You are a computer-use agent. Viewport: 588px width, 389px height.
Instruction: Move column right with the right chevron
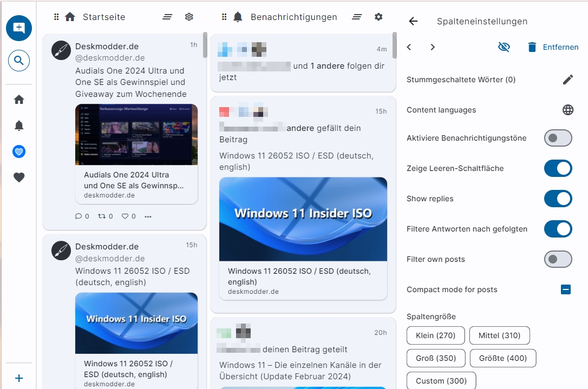[433, 47]
